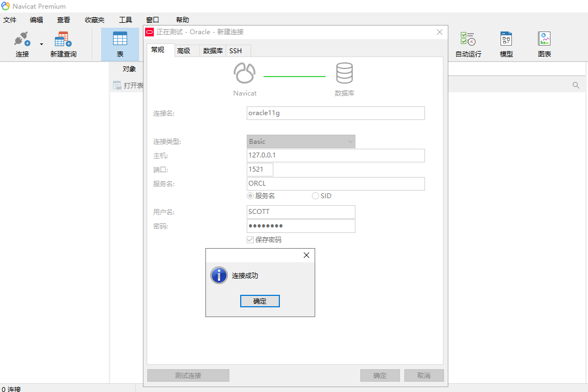Click the Navicat Premium logo icon
Image resolution: width=588 pixels, height=392 pixels.
pos(5,6)
